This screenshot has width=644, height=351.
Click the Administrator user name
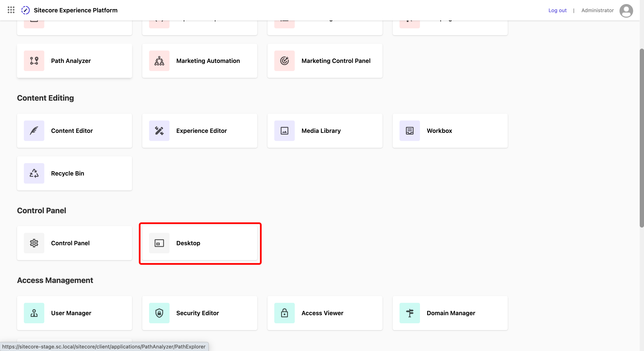[597, 10]
